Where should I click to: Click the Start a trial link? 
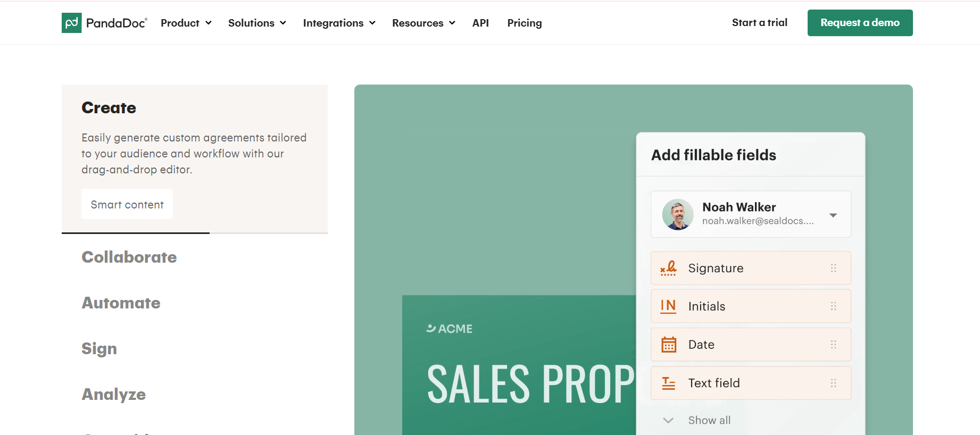coord(760,22)
